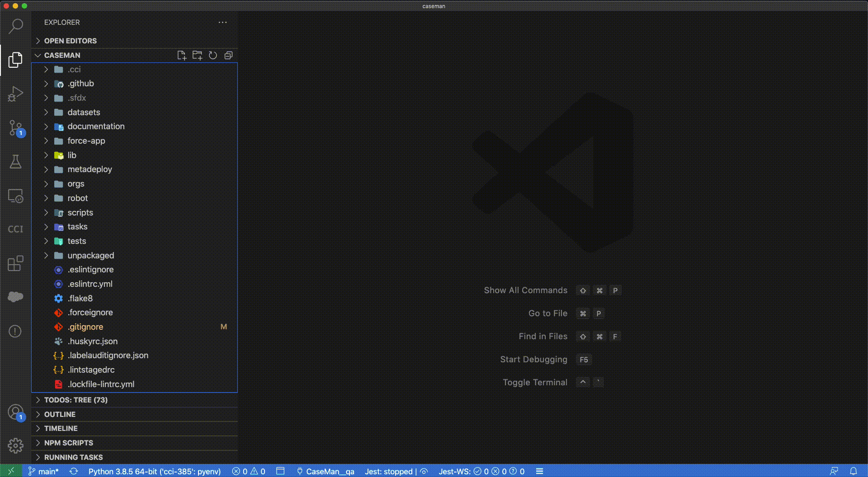Open remote window indicator in status bar
This screenshot has height=477, width=868.
tap(11, 471)
